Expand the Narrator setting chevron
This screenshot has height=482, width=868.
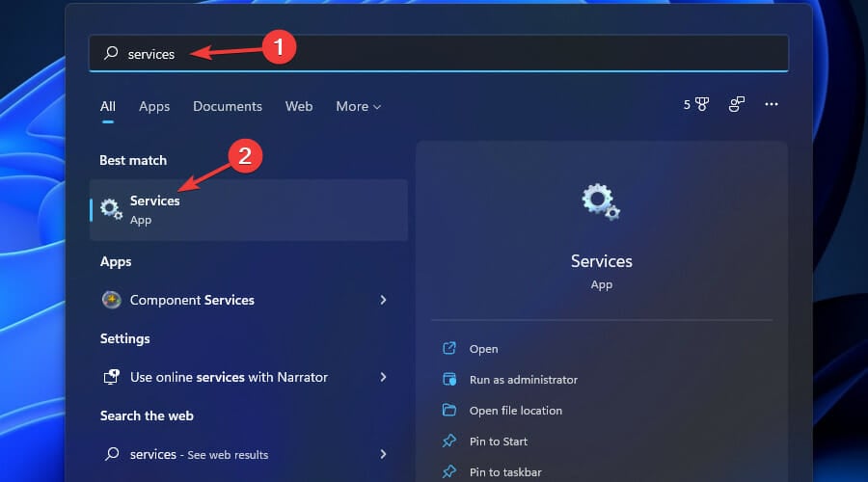(x=383, y=377)
